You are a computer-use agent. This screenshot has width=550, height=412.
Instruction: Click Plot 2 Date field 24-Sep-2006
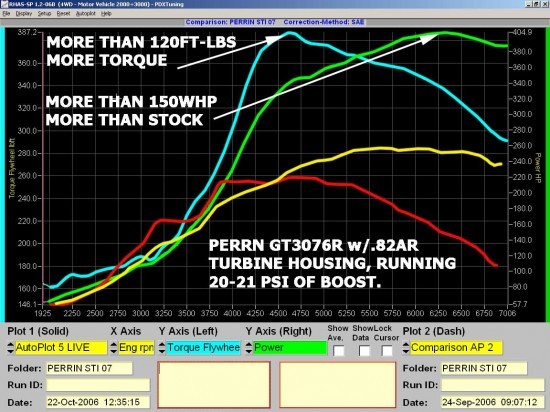click(493, 402)
